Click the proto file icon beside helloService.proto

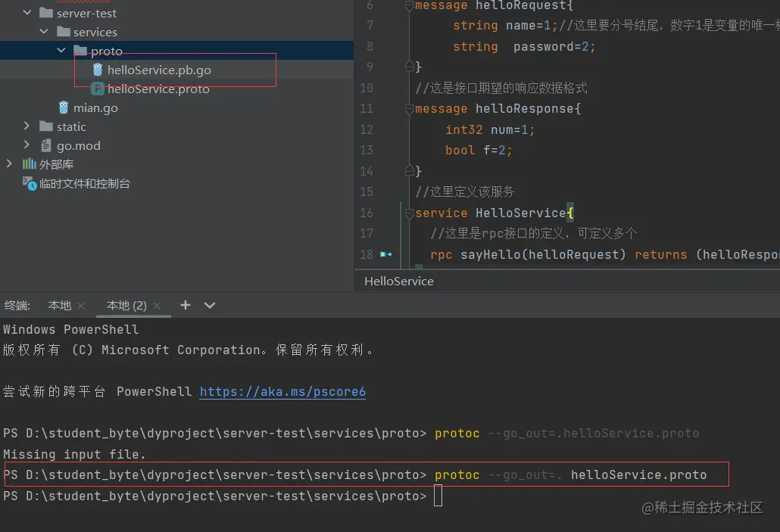[97, 89]
